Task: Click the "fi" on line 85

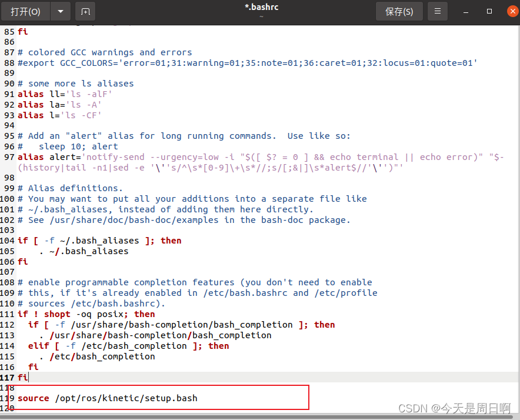Action: [22, 32]
